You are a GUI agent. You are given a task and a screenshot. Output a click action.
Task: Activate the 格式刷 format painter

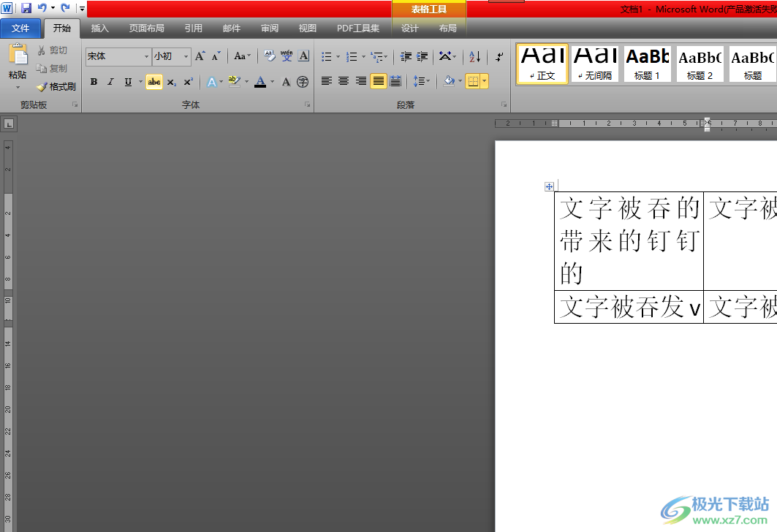56,87
